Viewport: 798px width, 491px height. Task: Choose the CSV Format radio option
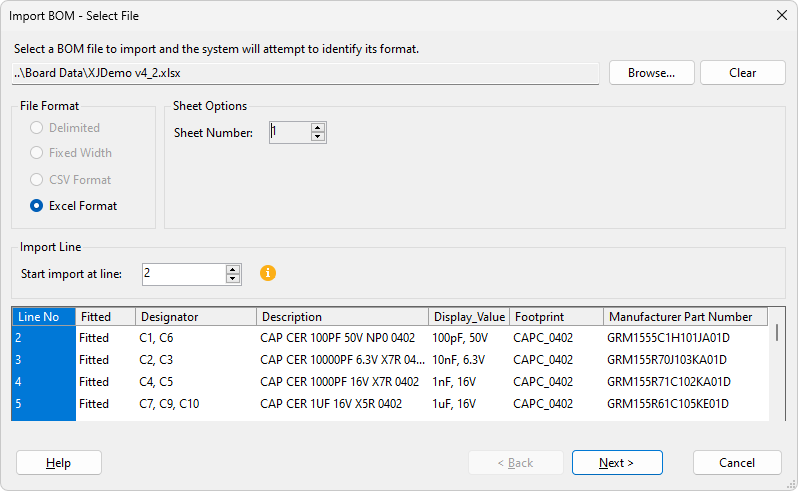click(37, 180)
